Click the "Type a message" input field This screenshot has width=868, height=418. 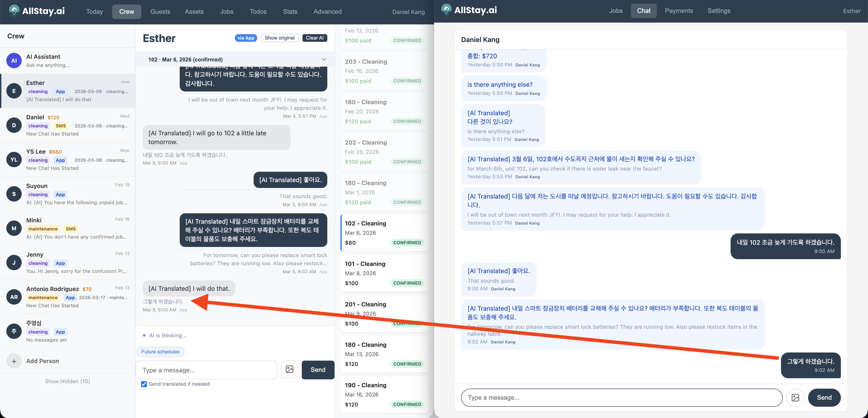[207, 369]
